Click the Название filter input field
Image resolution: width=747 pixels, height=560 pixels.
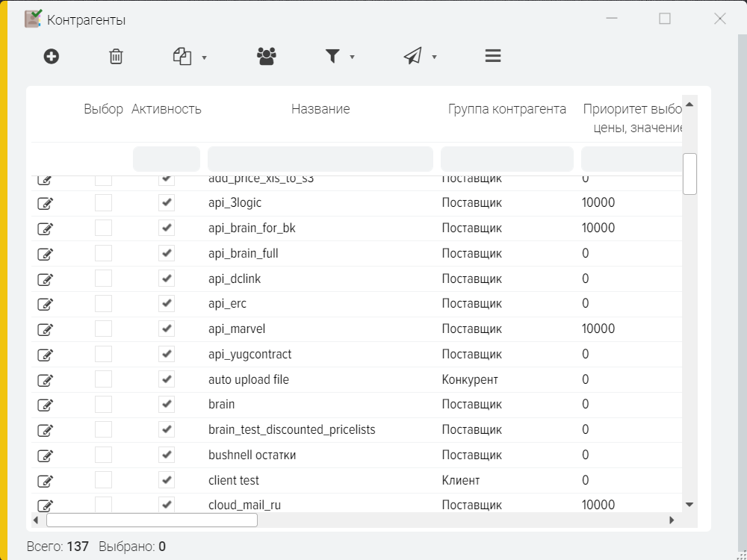[x=320, y=159]
